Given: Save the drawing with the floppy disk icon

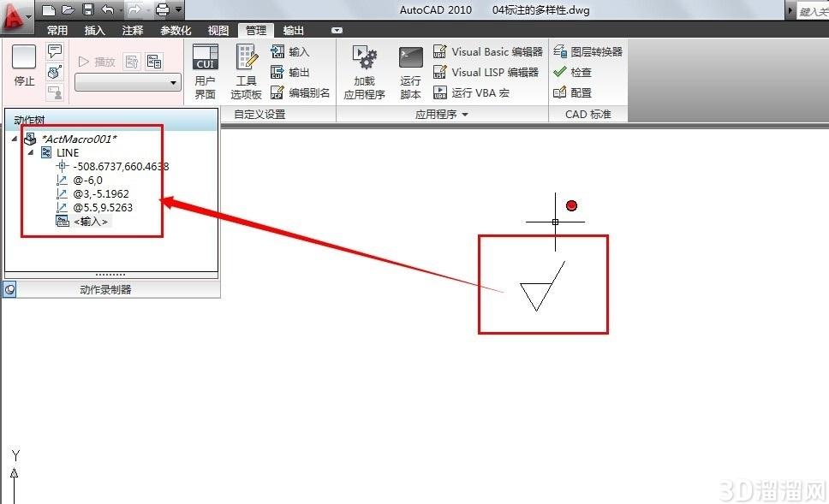Looking at the screenshot, I should click(x=88, y=10).
